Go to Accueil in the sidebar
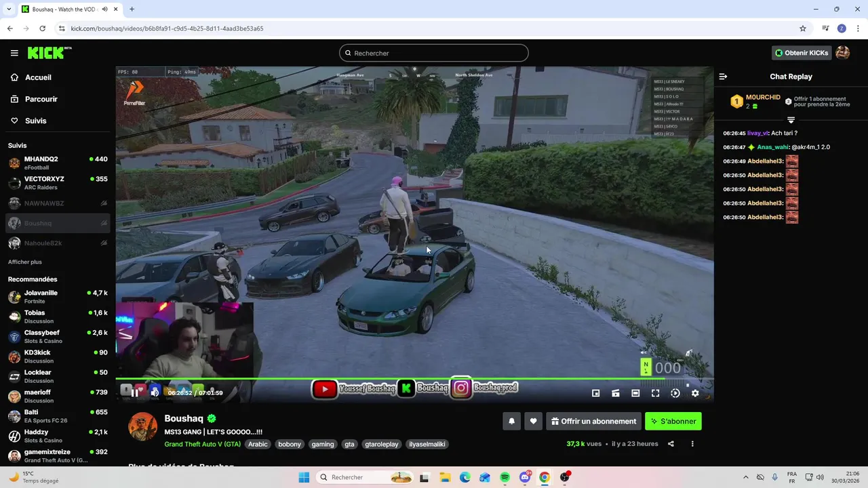This screenshot has height=488, width=868. 38,77
